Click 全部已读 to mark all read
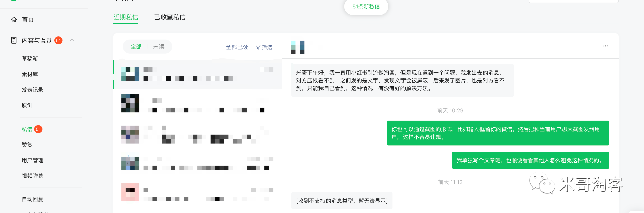Screen dimensions: 644x213 pos(237,47)
